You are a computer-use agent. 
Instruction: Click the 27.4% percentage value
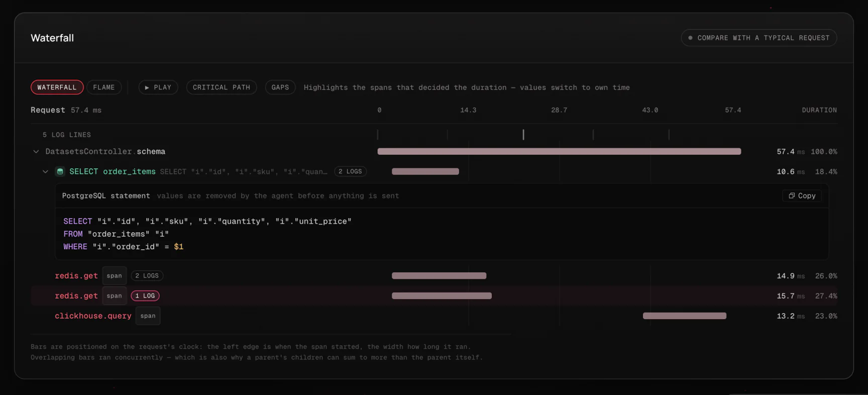pyautogui.click(x=826, y=295)
